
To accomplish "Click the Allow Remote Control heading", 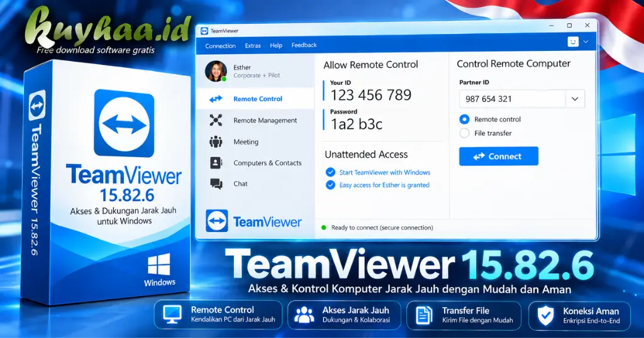I will pyautogui.click(x=370, y=65).
